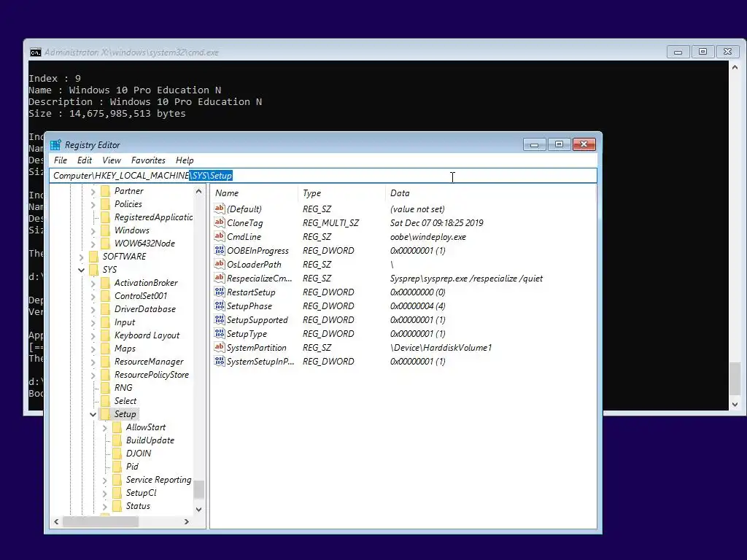
Task: Minimize the Registry Editor window
Action: pyautogui.click(x=534, y=144)
